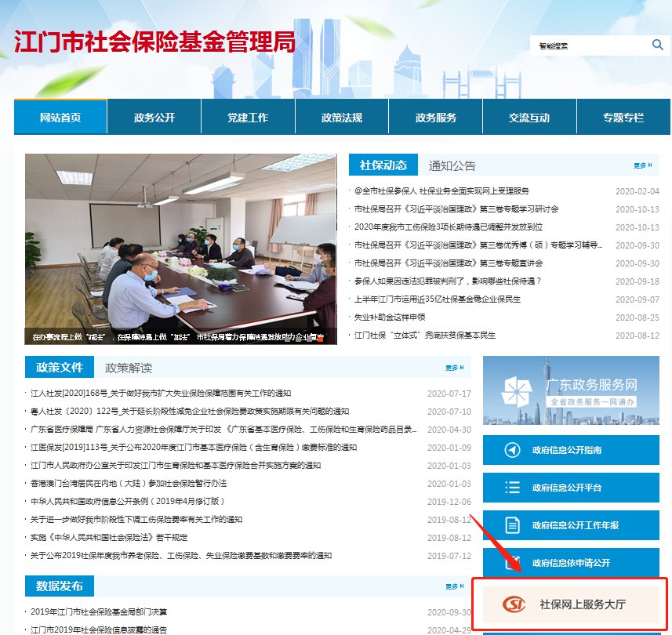Open the 政府信息公开工作年报 button

click(571, 525)
